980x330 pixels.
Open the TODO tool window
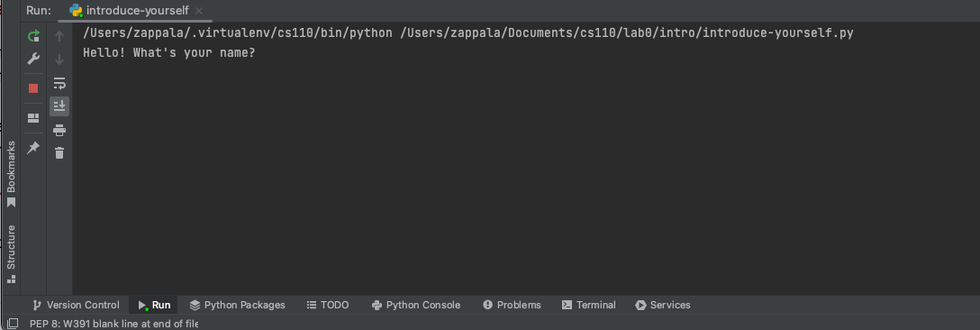pyautogui.click(x=328, y=305)
